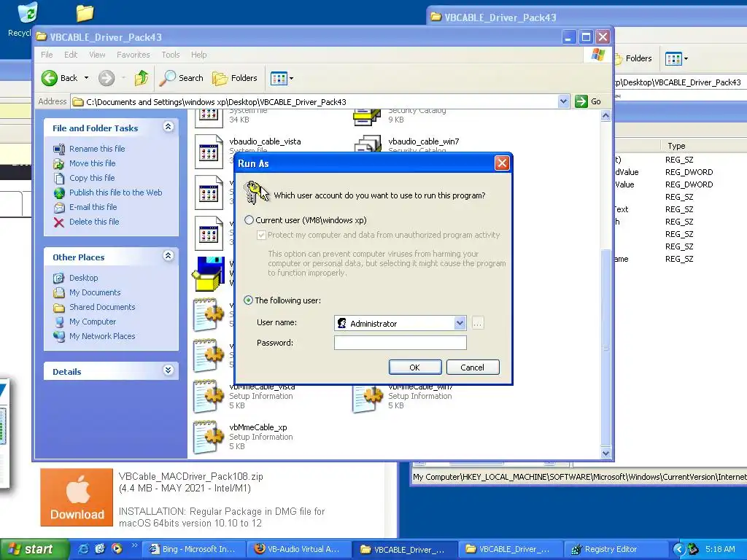This screenshot has width=747, height=560.
Task: Select the vbaudio_cable_win7 catalog icon
Action: point(368,144)
